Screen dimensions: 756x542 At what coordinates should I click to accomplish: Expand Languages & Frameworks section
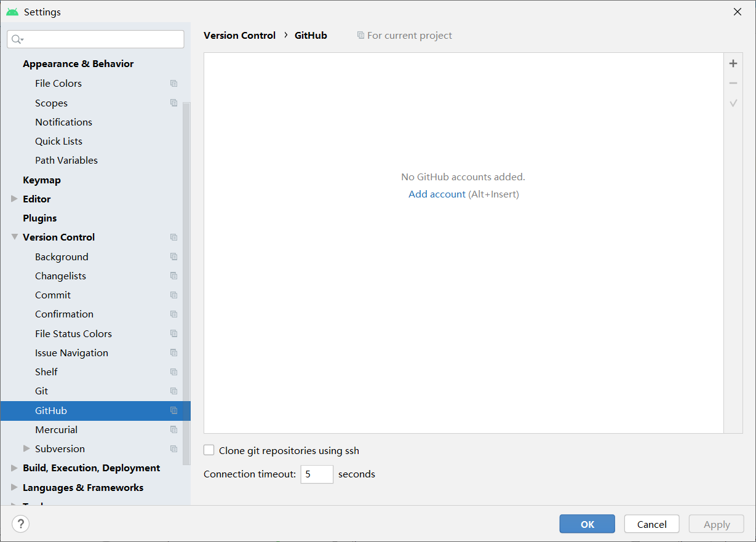(15, 487)
